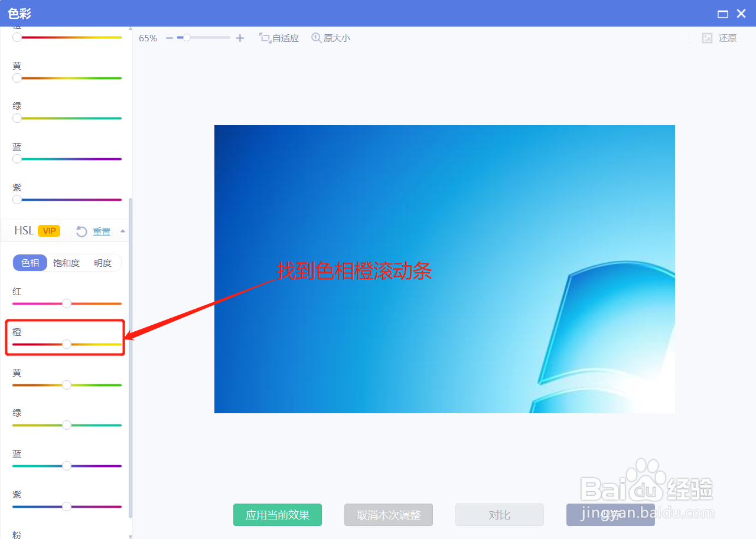Click the 粉 label at panel bottom
Screen dimensions: 756x539
point(17,534)
